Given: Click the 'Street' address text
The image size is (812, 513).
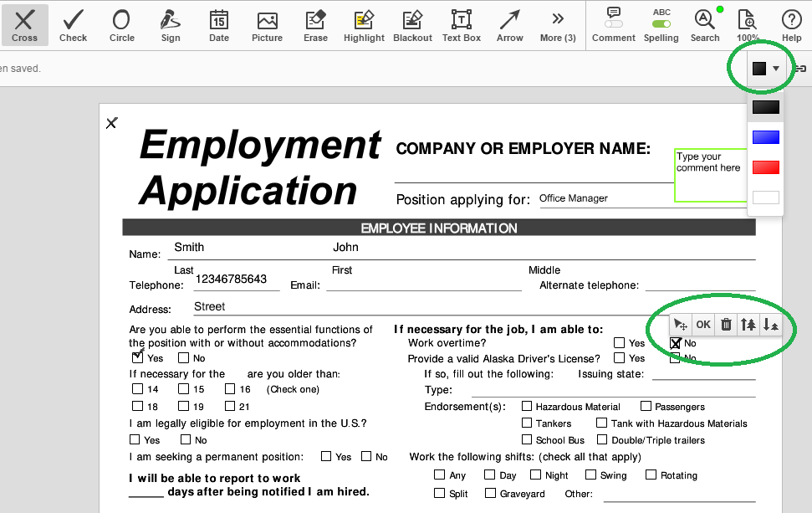Looking at the screenshot, I should pyautogui.click(x=209, y=306).
